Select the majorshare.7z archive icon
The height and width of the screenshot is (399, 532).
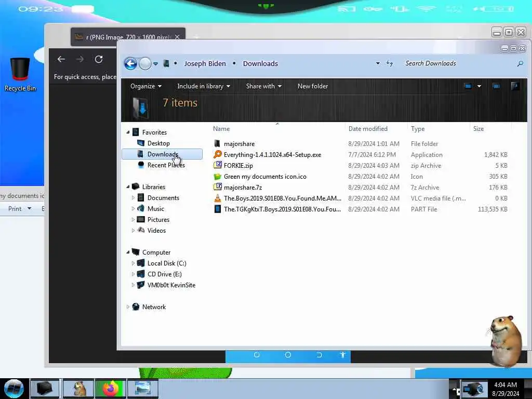[217, 187]
